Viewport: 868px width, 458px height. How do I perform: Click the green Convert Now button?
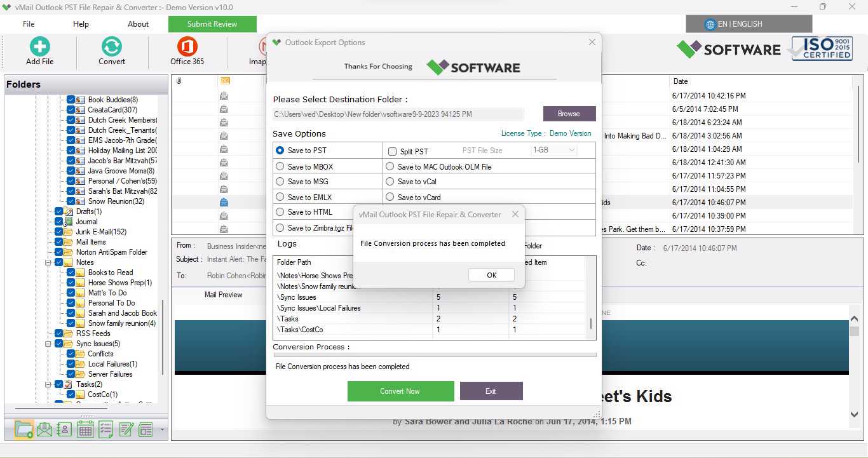(400, 391)
